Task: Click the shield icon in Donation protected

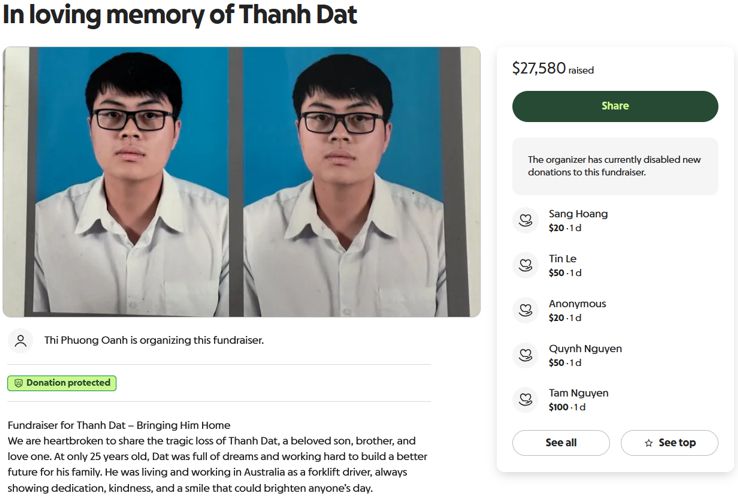Action: pos(18,383)
